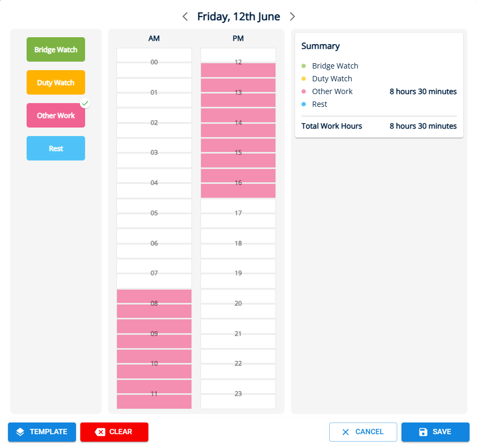Viewport: 477px width, 448px height.
Task: Go to previous day with left chevron
Action: [x=185, y=16]
